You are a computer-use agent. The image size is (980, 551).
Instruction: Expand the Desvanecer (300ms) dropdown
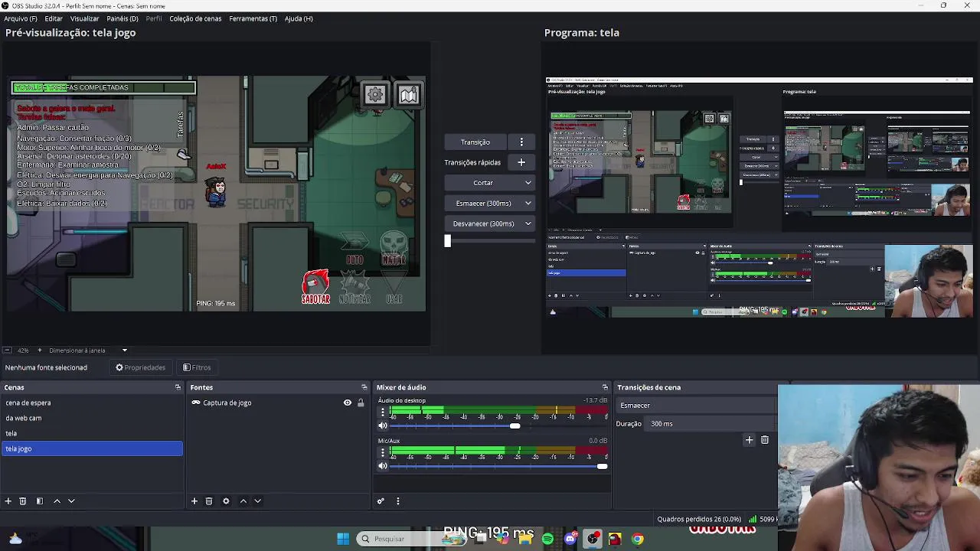click(528, 223)
